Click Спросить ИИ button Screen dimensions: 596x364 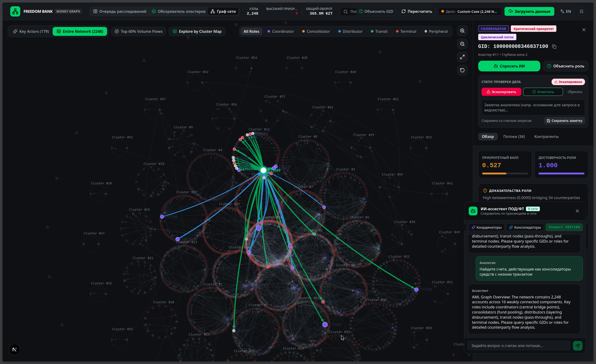pos(509,66)
